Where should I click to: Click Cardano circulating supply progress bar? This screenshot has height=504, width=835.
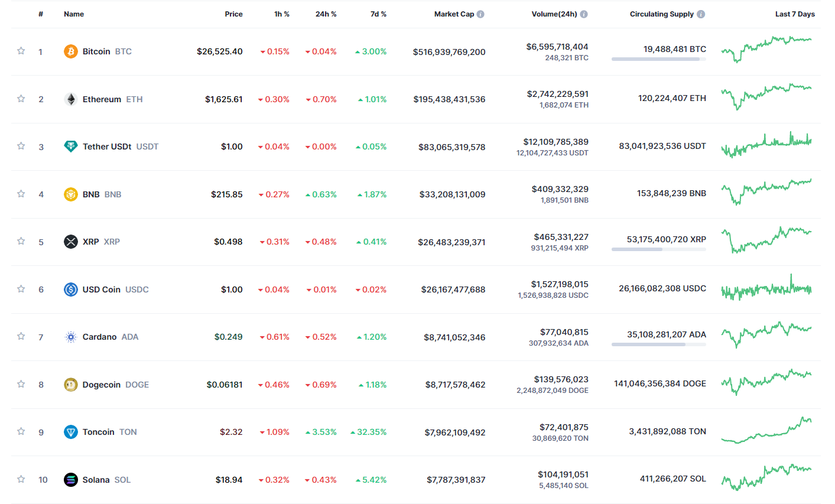659,344
